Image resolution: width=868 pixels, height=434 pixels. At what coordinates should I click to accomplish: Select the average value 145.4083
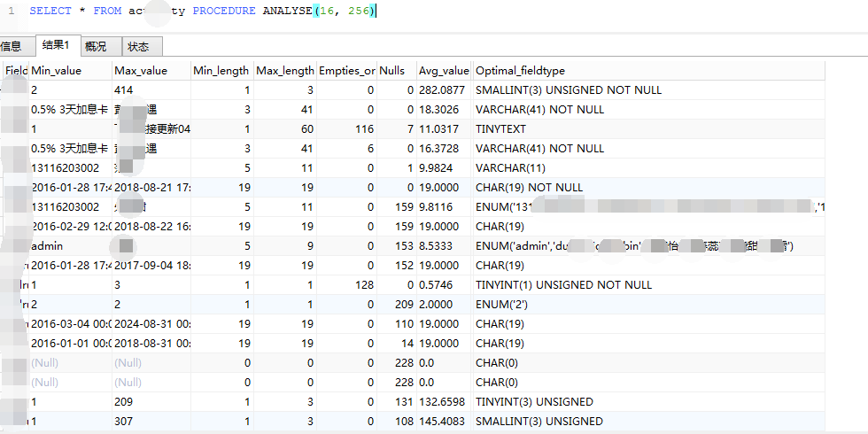coord(444,421)
